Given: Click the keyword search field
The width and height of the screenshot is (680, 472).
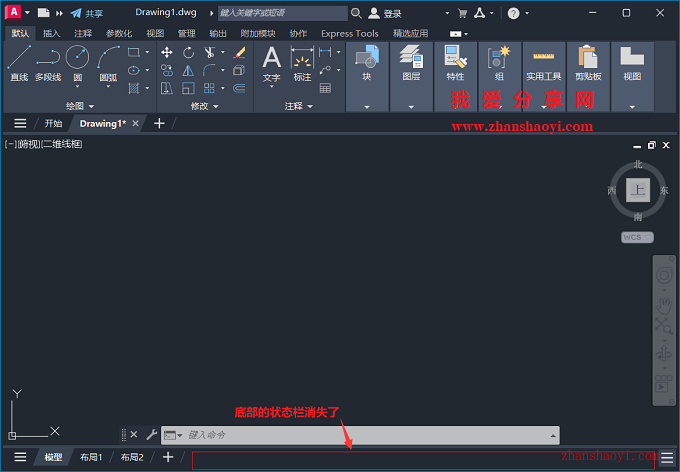Looking at the screenshot, I should coord(283,13).
